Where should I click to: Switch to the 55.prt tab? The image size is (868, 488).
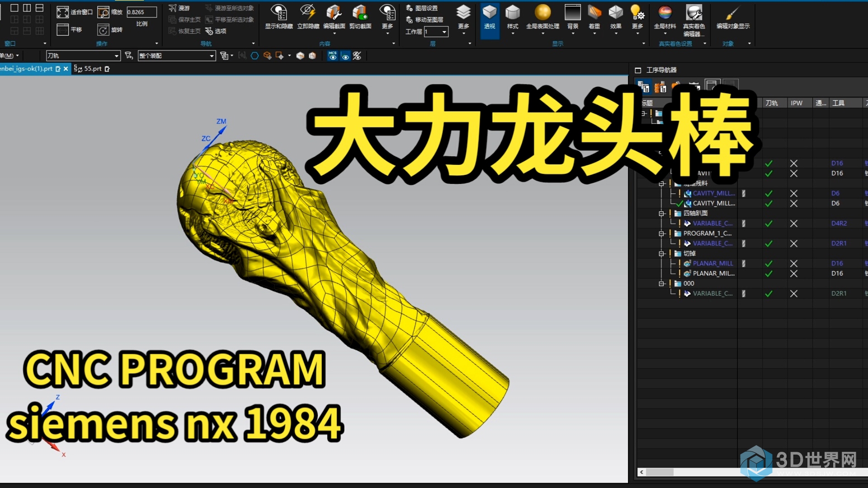[92, 69]
